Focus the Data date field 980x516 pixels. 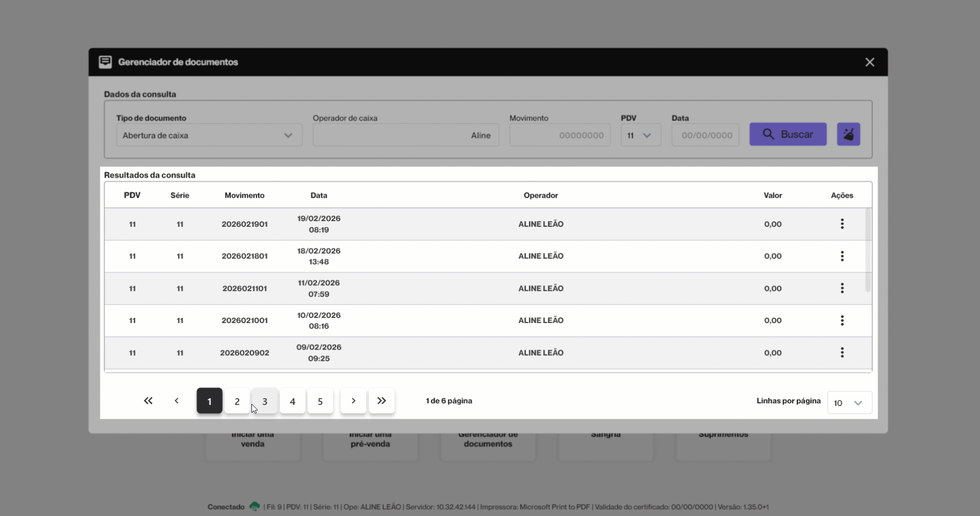pyautogui.click(x=705, y=136)
